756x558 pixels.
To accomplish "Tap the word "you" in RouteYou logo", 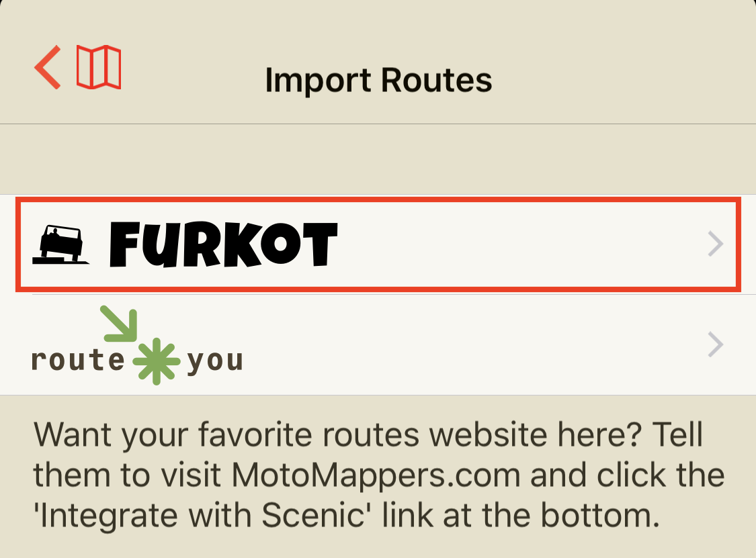I will tap(215, 361).
